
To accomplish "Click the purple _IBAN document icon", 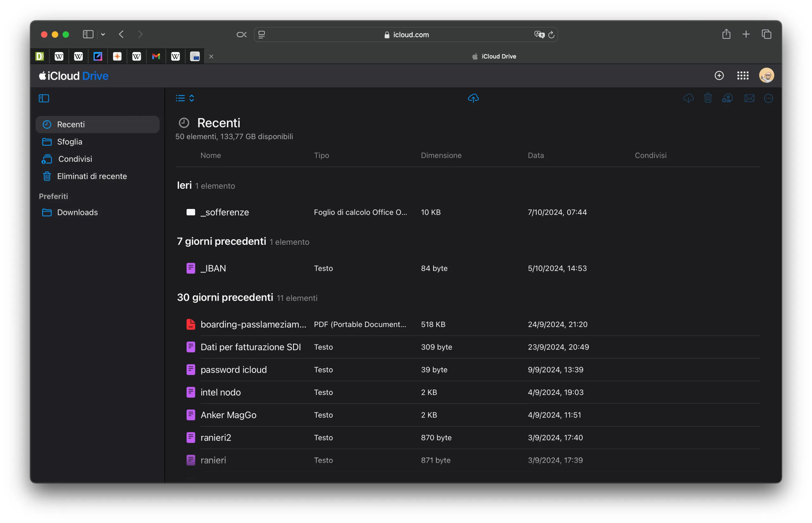I will coord(191,268).
